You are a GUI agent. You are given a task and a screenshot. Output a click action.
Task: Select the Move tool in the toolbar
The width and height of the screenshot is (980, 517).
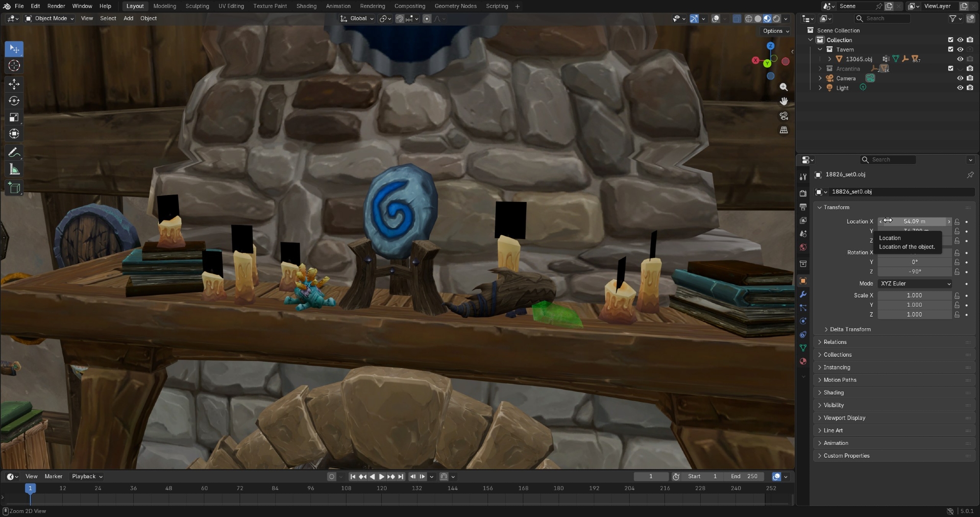[14, 84]
